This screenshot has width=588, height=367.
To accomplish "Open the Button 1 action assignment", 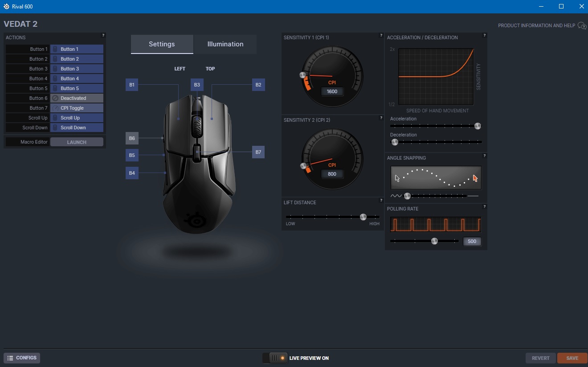I will point(77,49).
